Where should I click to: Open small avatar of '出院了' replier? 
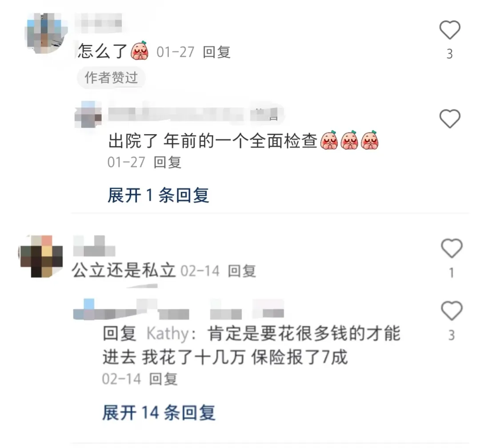[88, 115]
